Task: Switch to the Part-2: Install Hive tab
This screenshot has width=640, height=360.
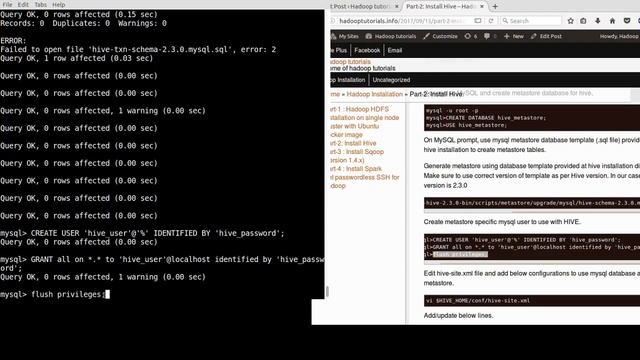Action: (x=441, y=7)
